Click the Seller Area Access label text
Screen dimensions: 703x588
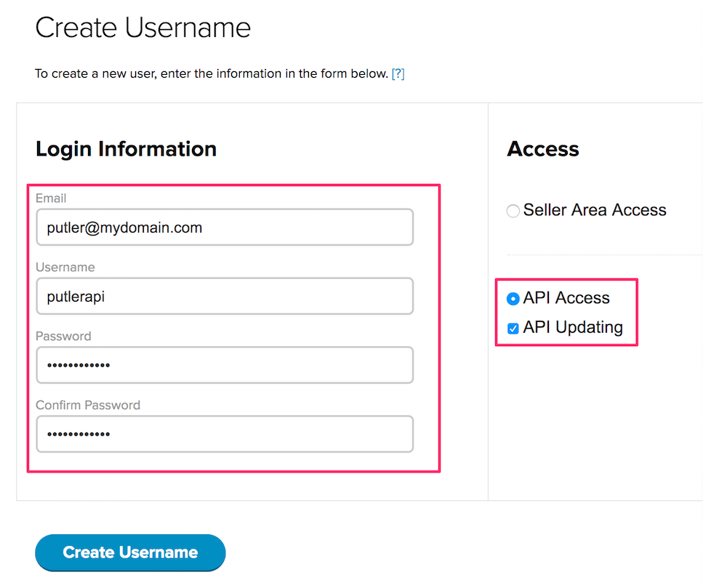coord(595,210)
